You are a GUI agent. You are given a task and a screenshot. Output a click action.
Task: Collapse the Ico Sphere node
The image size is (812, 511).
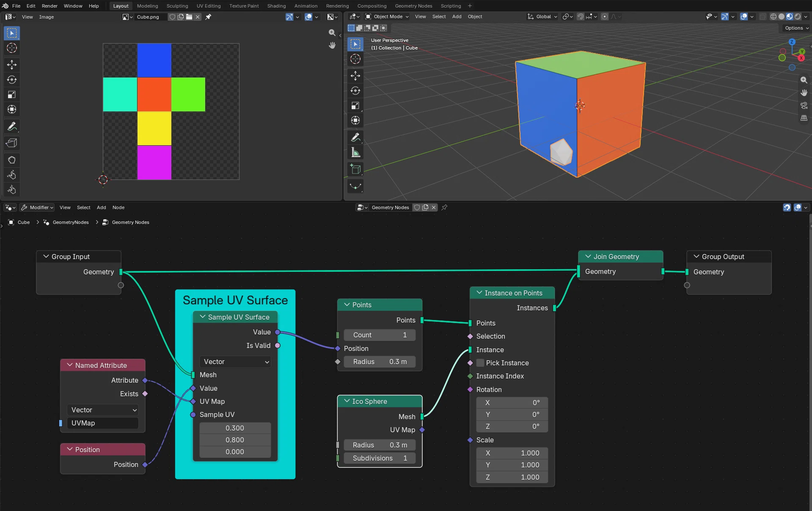[x=347, y=401]
